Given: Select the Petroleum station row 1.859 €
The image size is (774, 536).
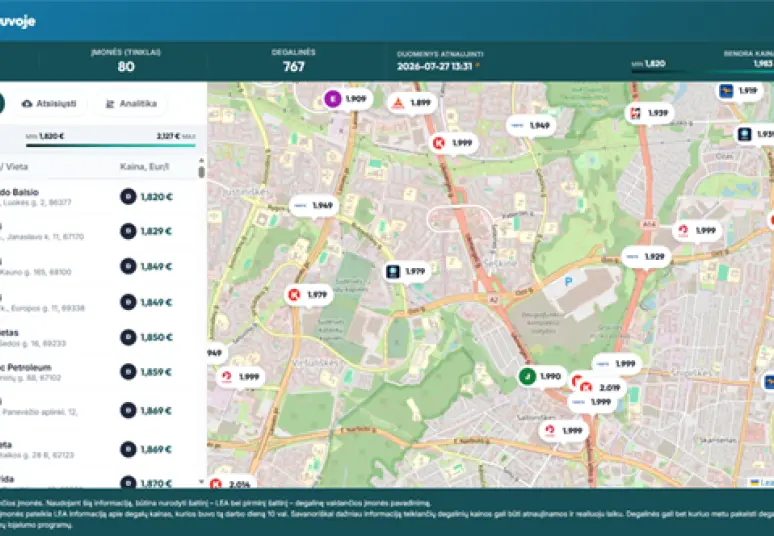Looking at the screenshot, I should (x=99, y=372).
